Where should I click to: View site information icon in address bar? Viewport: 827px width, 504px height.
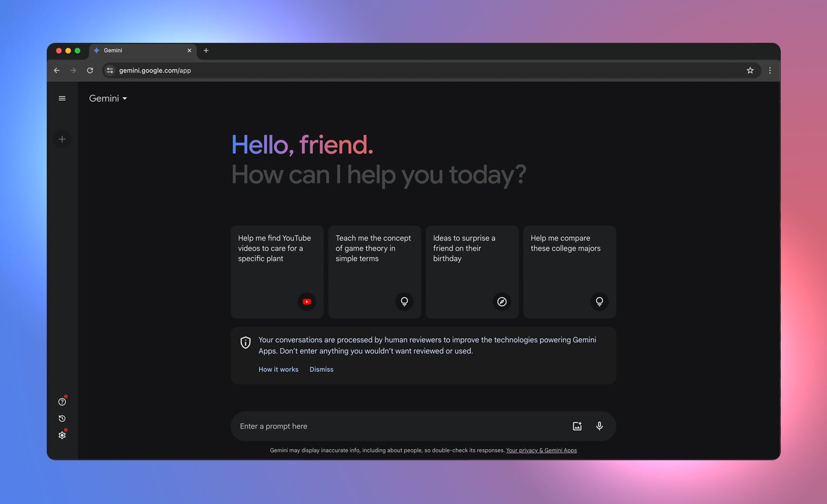point(110,71)
